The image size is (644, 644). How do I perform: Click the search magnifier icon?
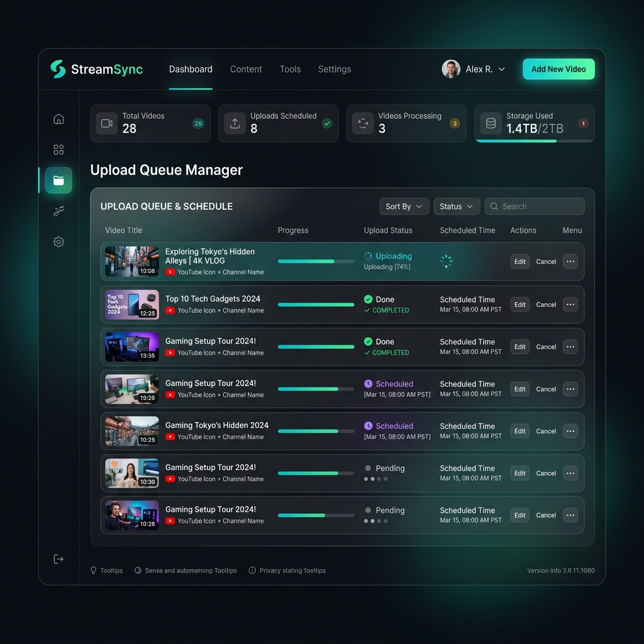pyautogui.click(x=494, y=206)
